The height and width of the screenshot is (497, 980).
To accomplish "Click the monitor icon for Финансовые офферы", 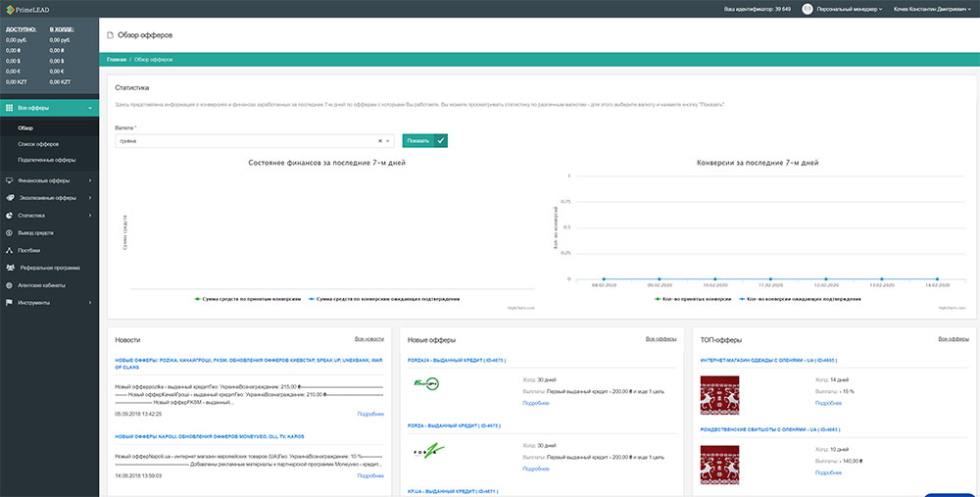I will 10,180.
